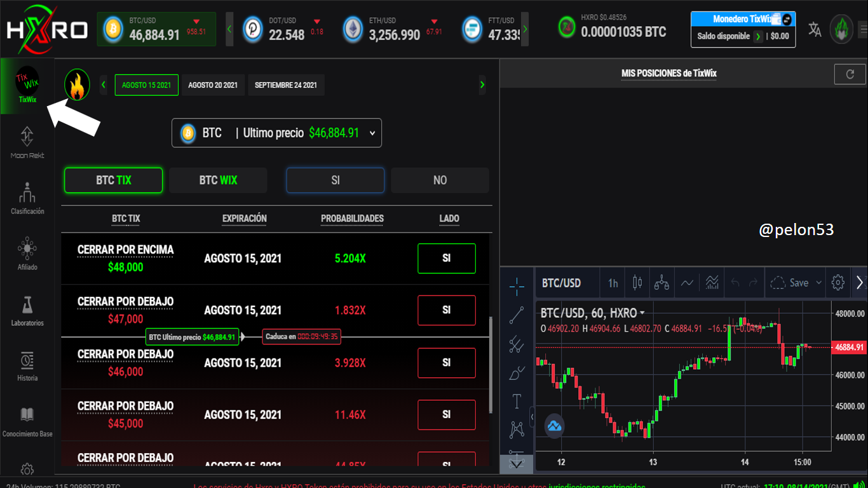Image resolution: width=868 pixels, height=488 pixels.
Task: Go to the Afiliado section
Action: [27, 254]
